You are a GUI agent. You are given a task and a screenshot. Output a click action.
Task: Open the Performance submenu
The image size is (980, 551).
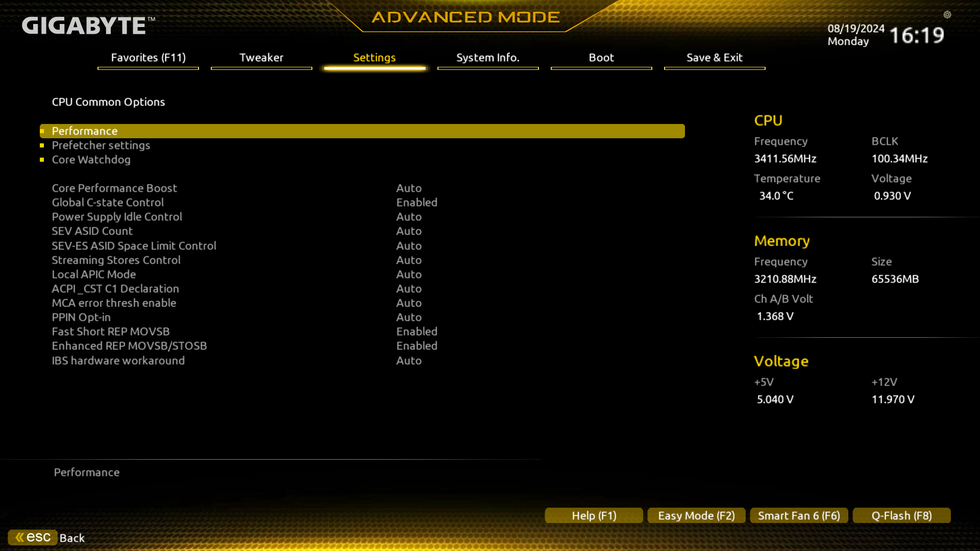pyautogui.click(x=85, y=131)
